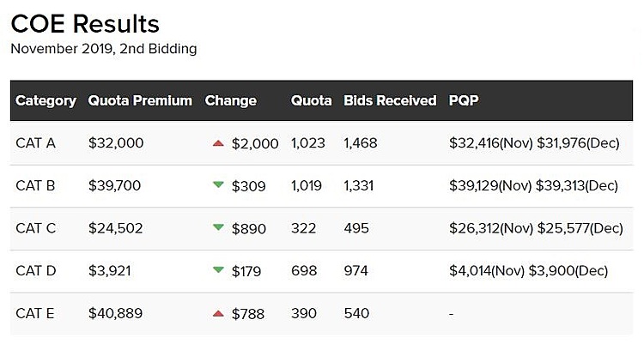
Task: Click the CAT D category label
Action: [35, 271]
